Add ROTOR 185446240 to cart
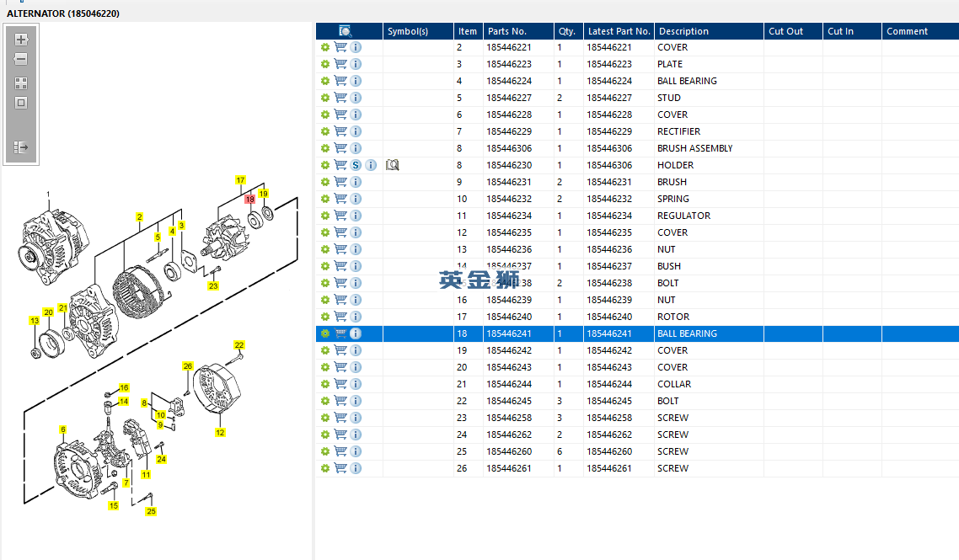959x560 pixels. coord(340,317)
